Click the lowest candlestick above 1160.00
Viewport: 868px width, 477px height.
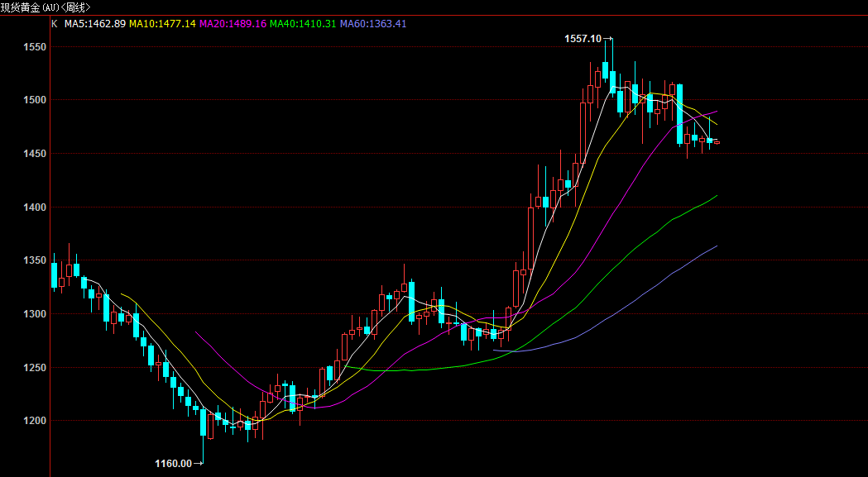pyautogui.click(x=203, y=422)
